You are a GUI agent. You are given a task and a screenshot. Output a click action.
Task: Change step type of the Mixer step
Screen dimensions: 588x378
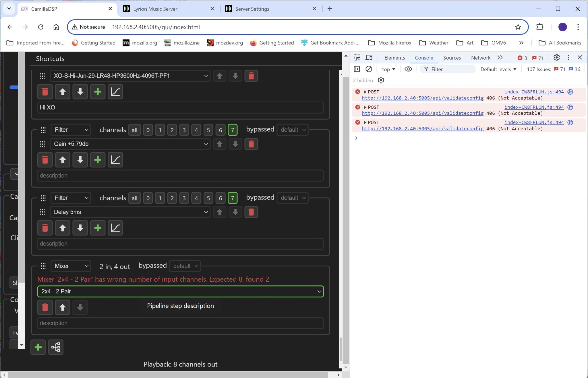point(71,266)
